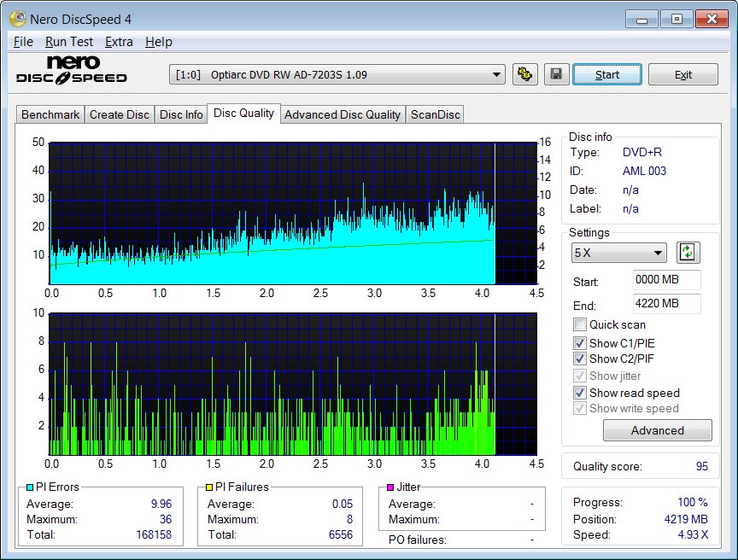Select the Disc Quality tab
738x560 pixels.
click(243, 114)
